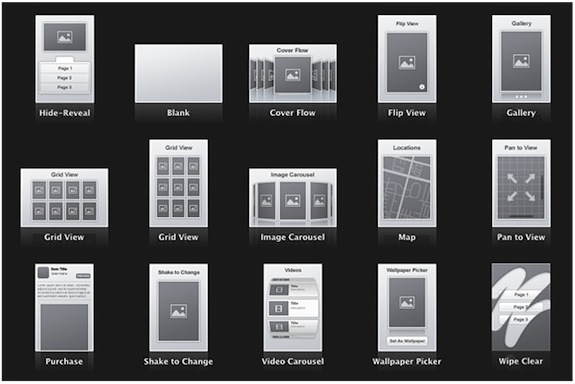Click the 'Shake to Change' caption below thumbnail
Viewport: 575px width, 384px height.
(179, 362)
